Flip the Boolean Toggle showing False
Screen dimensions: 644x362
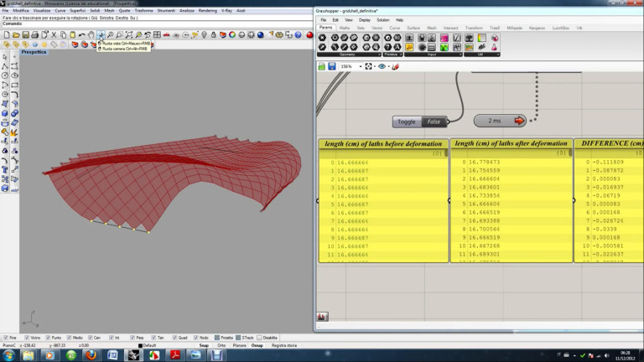434,122
